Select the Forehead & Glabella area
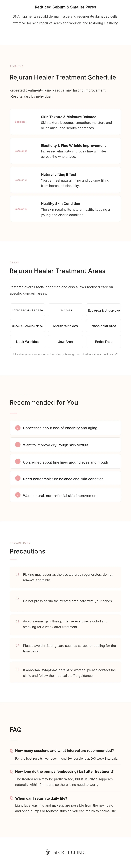This screenshot has width=131, height=868. (27, 310)
